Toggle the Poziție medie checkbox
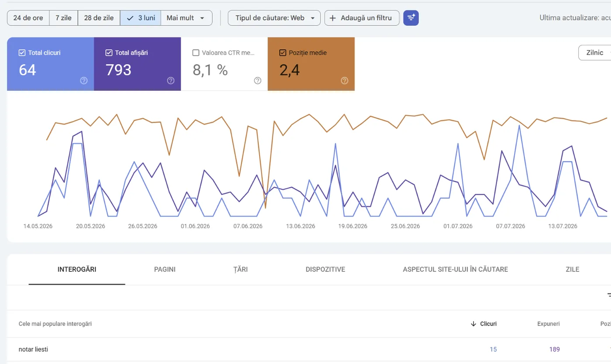 [283, 53]
